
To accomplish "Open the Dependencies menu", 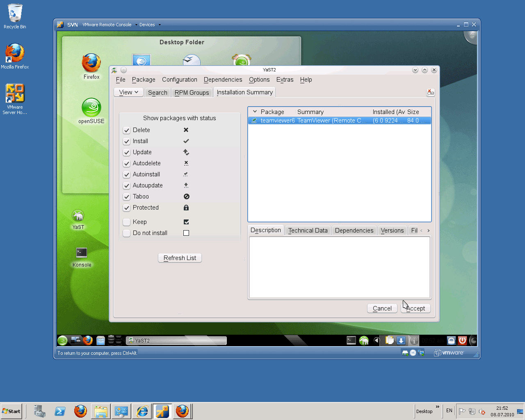I will pos(223,80).
